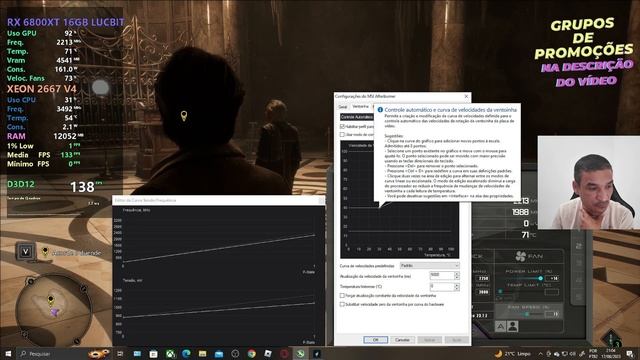This screenshot has height=360, width=640.
Task: Switch to the Geral tab
Action: (x=342, y=107)
